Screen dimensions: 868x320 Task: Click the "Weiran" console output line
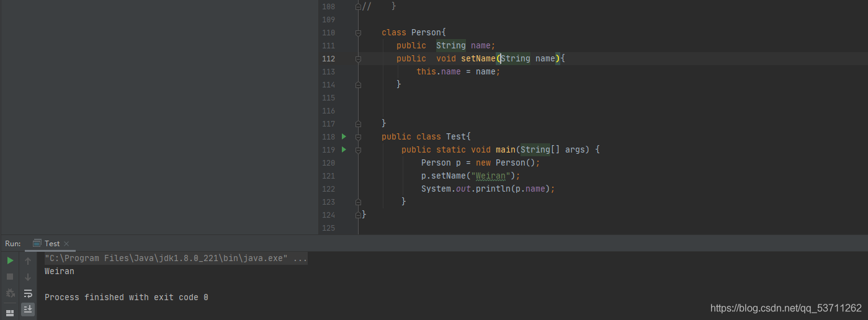[60, 271]
